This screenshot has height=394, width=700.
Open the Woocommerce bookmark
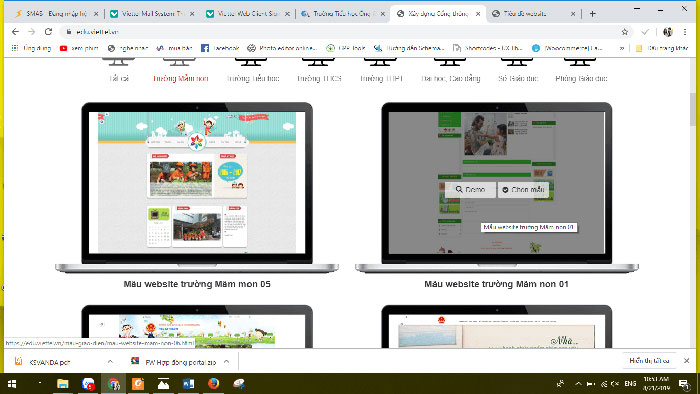pos(567,48)
